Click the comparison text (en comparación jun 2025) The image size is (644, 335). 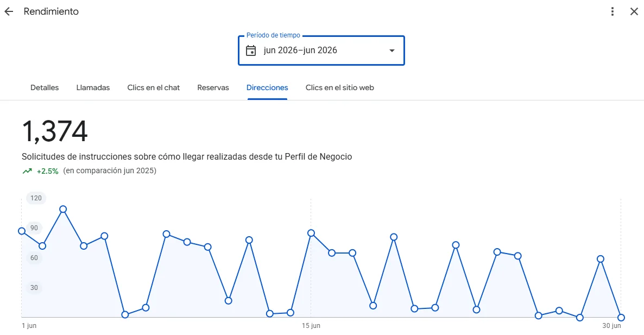pyautogui.click(x=110, y=171)
